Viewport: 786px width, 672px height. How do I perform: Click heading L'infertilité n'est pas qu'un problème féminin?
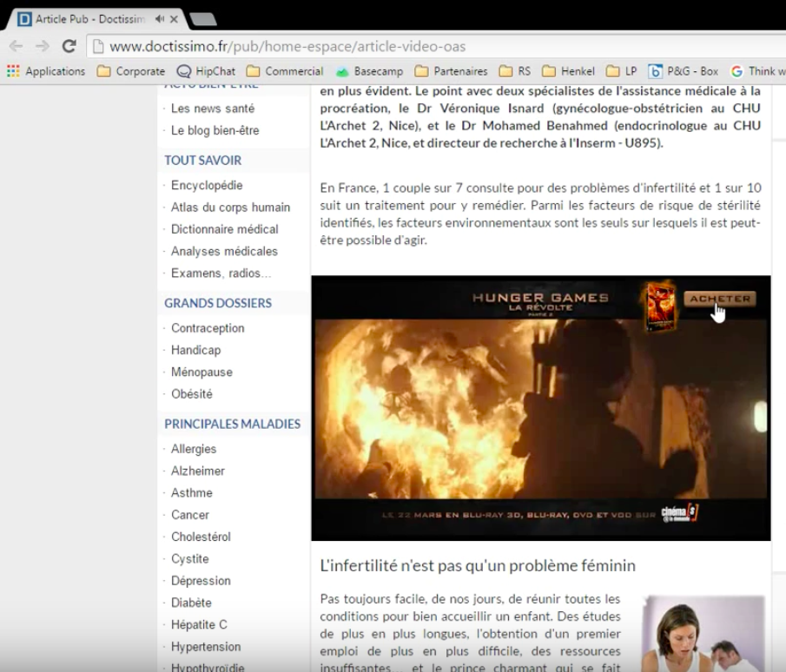click(x=478, y=566)
